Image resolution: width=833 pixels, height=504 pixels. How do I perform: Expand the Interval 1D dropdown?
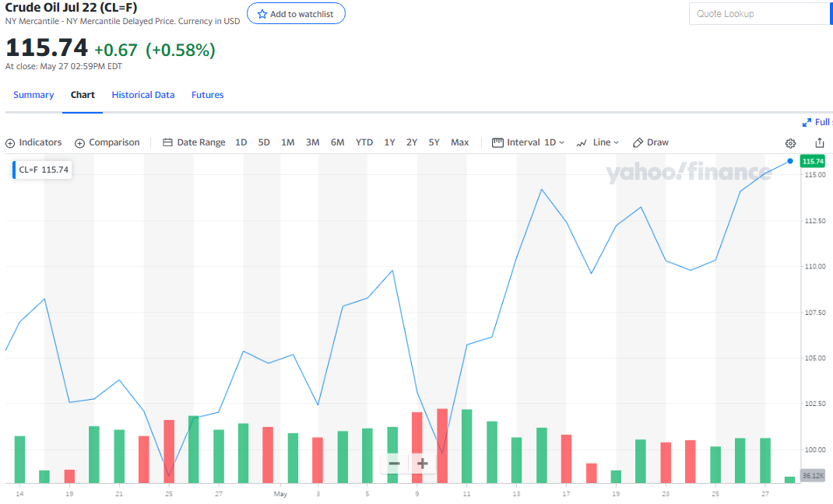coord(528,142)
